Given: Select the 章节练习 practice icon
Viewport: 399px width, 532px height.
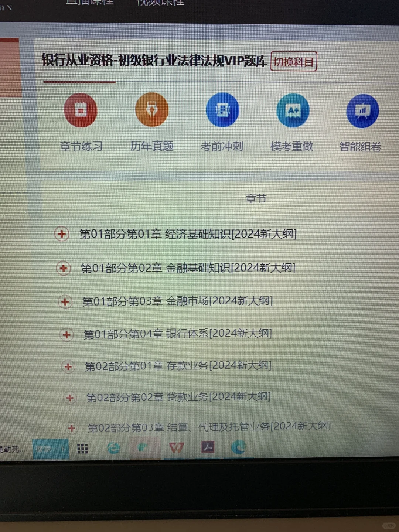Looking at the screenshot, I should coord(81,110).
